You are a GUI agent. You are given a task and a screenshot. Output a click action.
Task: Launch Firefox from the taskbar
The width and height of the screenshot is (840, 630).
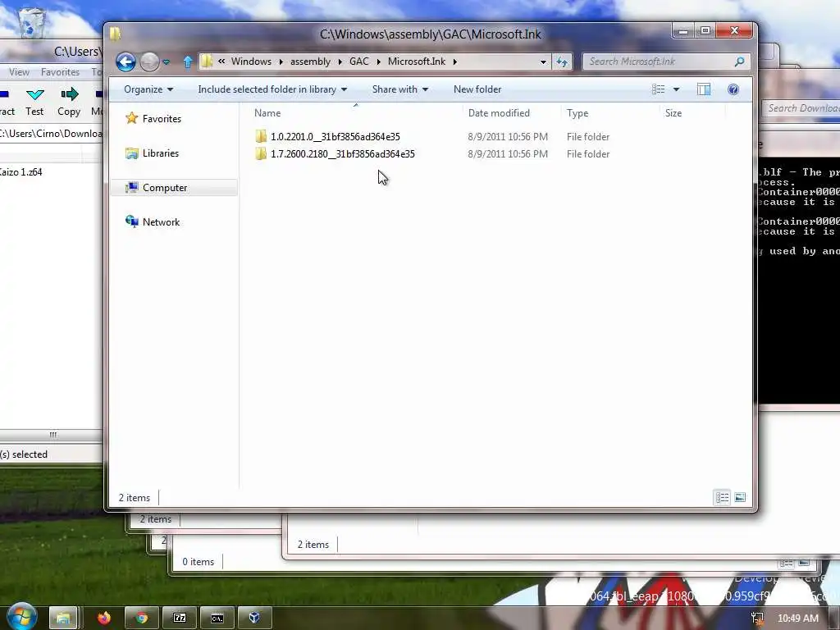104,619
